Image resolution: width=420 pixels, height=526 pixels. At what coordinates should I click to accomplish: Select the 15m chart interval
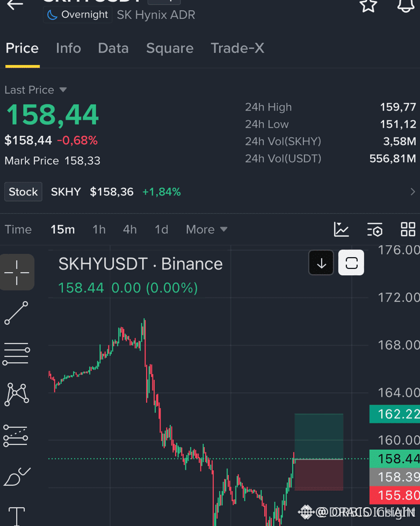click(x=63, y=230)
